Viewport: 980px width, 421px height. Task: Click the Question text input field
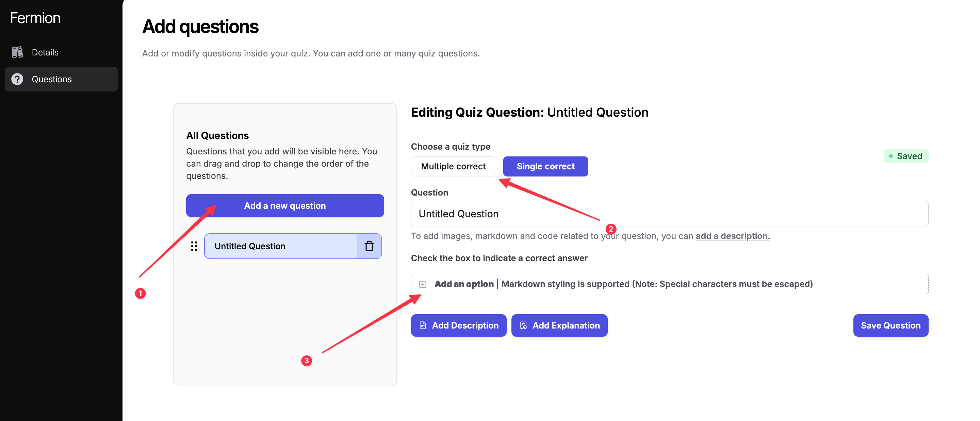coord(669,214)
